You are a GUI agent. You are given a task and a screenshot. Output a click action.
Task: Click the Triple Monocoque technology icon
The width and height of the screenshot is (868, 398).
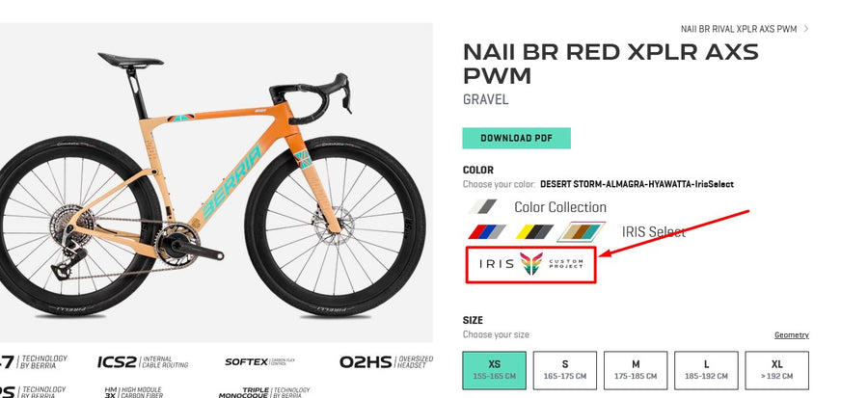[x=260, y=392]
